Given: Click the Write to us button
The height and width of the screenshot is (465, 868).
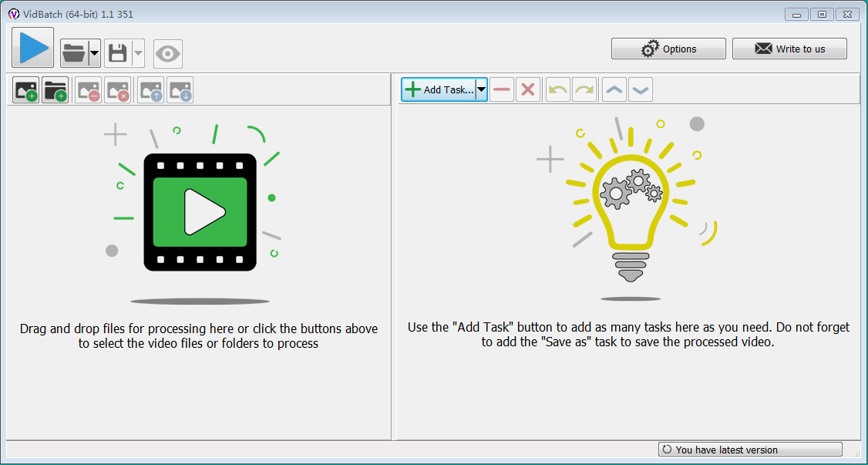Looking at the screenshot, I should click(x=789, y=49).
